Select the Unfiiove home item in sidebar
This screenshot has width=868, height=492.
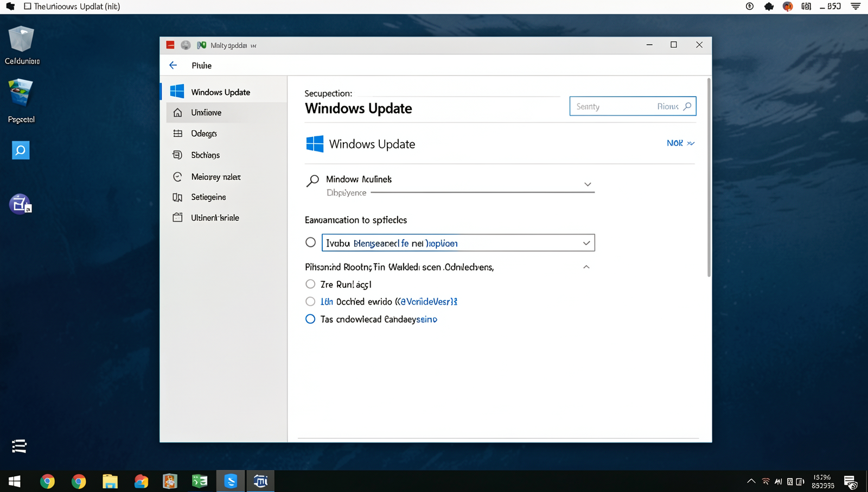227,112
